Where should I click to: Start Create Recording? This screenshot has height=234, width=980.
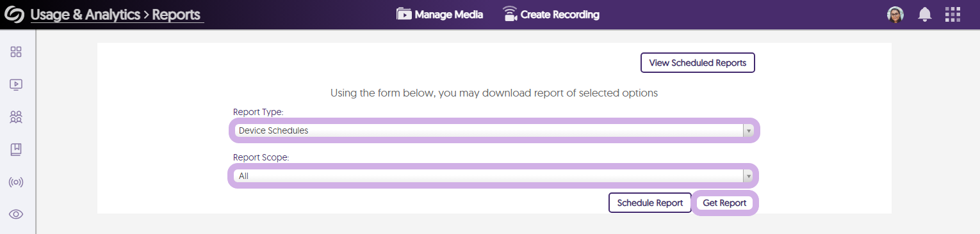pyautogui.click(x=551, y=14)
